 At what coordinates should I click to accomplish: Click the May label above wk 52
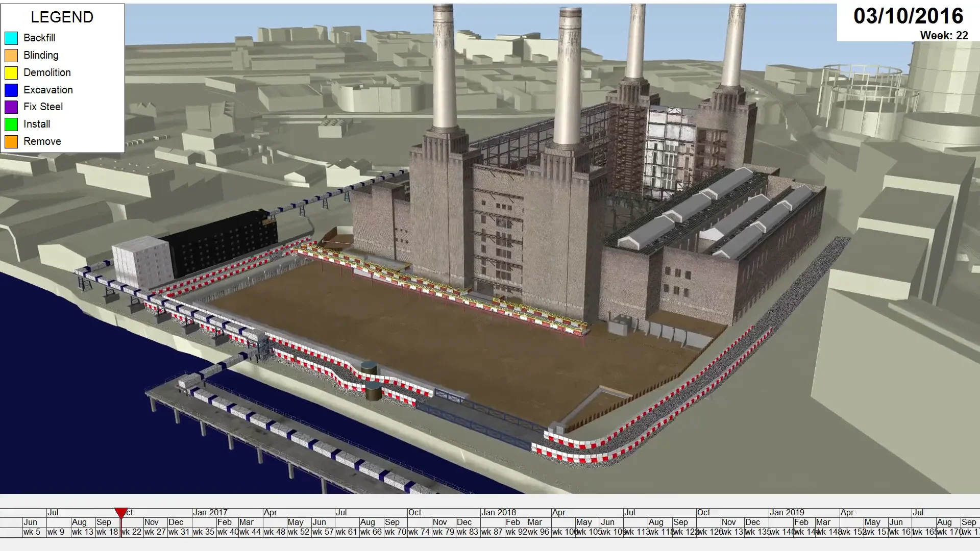pos(296,522)
